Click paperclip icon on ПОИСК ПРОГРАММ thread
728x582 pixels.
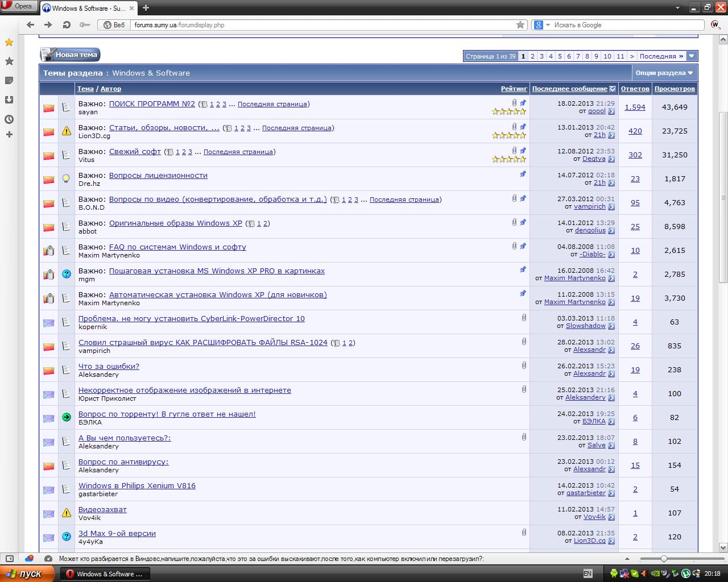point(514,103)
